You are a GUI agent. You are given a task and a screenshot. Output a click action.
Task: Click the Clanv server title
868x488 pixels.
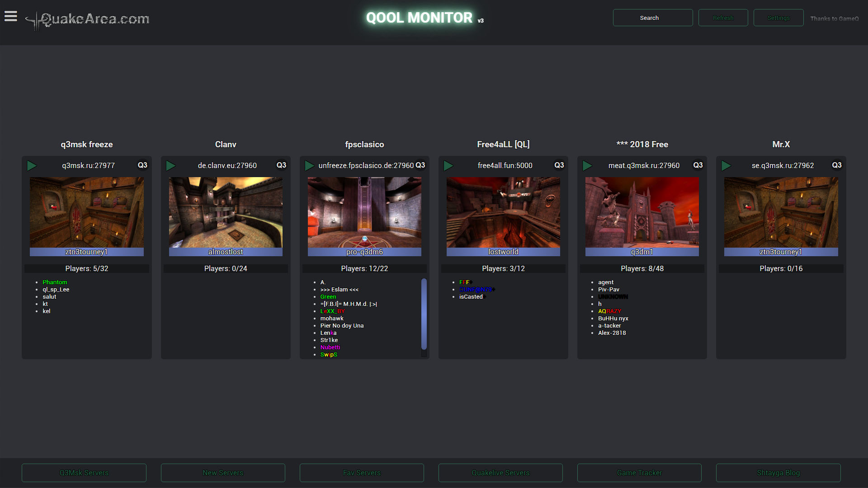[x=226, y=145]
